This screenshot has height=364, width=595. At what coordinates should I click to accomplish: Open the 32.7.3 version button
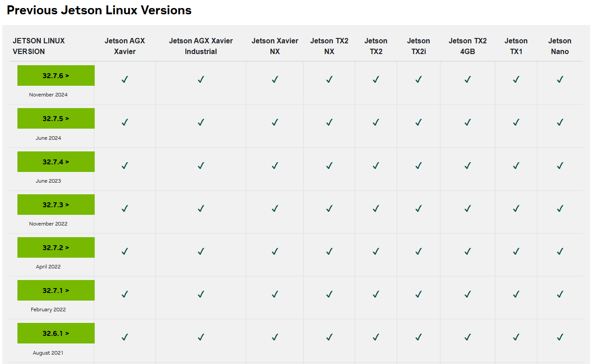(56, 205)
